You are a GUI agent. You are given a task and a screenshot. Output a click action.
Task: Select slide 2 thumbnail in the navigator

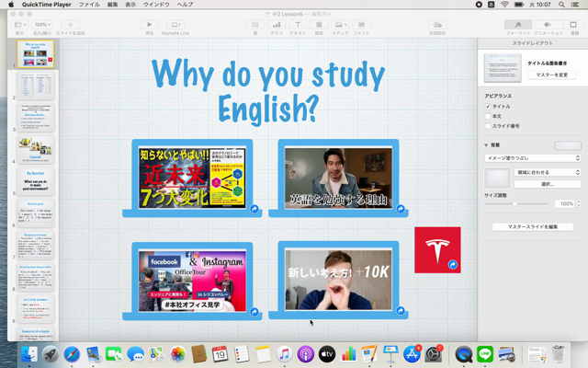[x=35, y=86]
